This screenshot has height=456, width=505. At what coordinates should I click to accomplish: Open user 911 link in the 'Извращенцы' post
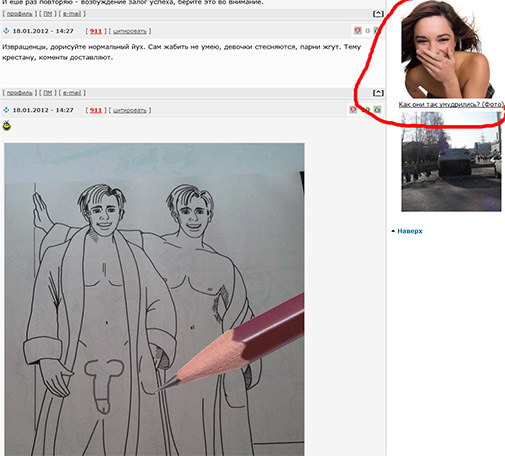(96, 31)
